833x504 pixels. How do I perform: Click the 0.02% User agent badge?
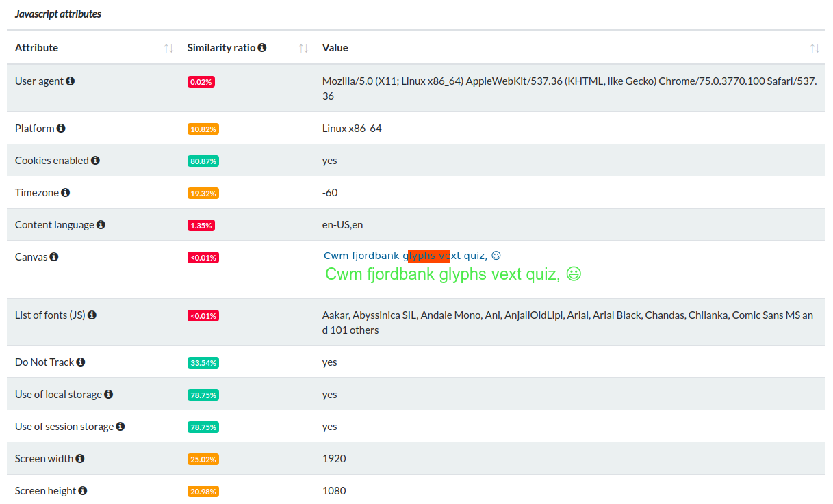tap(201, 81)
